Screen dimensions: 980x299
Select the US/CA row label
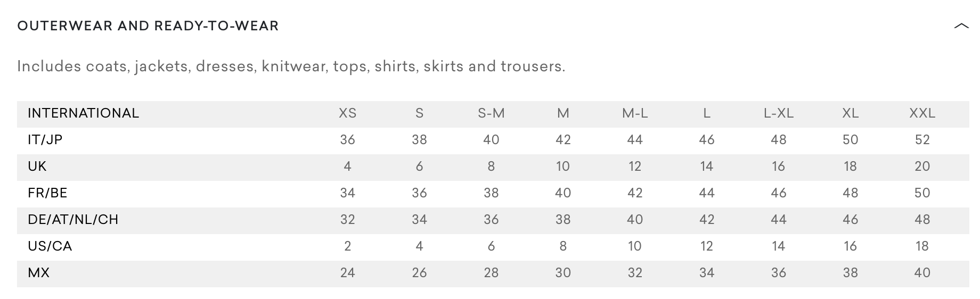coord(50,246)
